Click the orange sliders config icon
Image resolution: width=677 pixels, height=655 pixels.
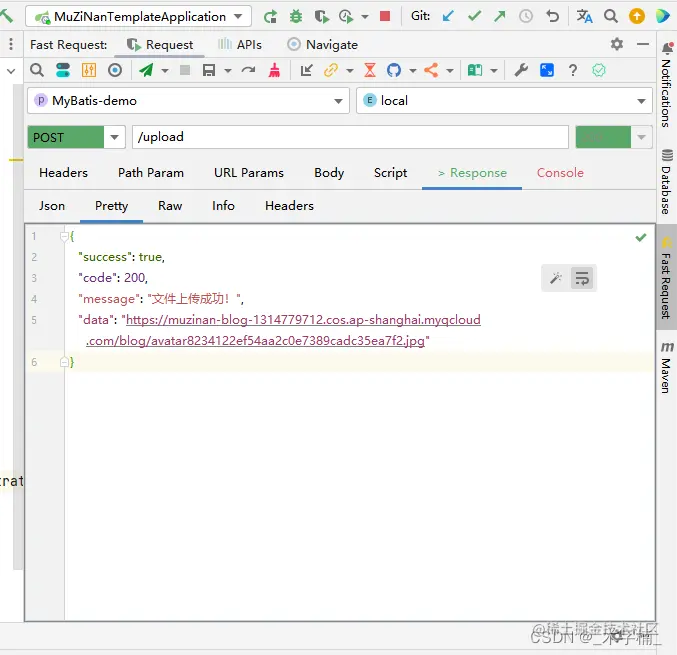point(89,70)
